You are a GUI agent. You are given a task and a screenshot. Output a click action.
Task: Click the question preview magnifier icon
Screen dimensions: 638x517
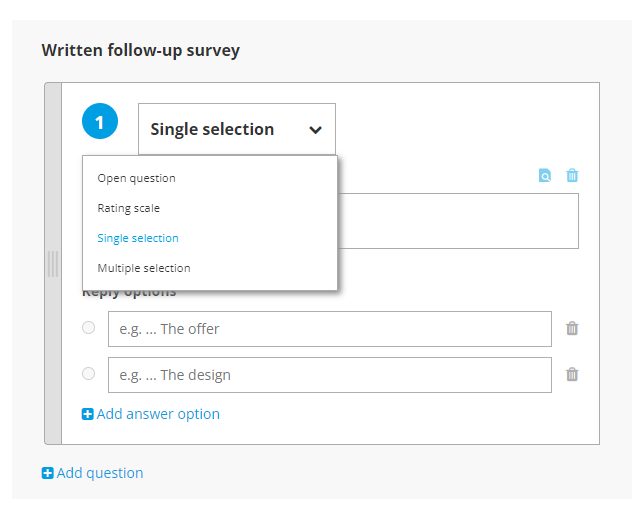(545, 175)
